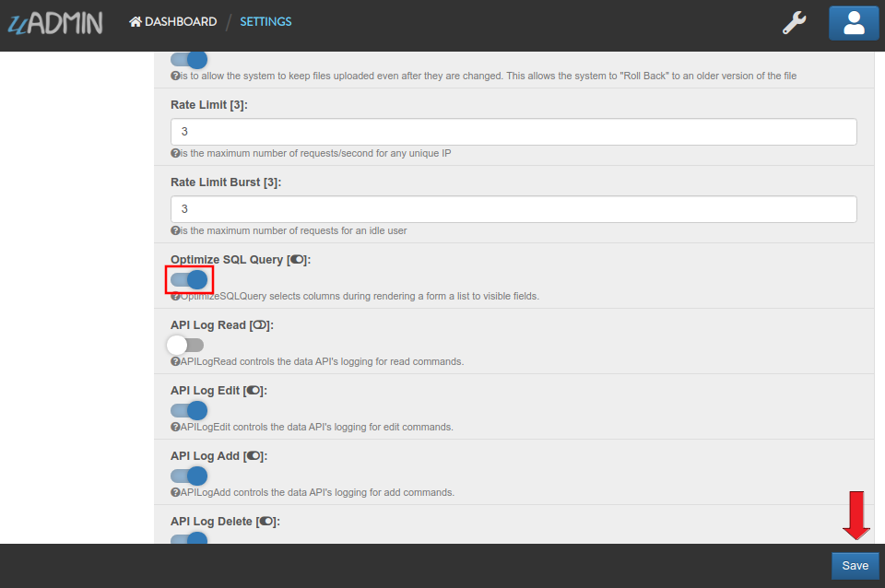Enable the API Log Read toggle
Viewport: 885px width, 588px height.
point(185,345)
